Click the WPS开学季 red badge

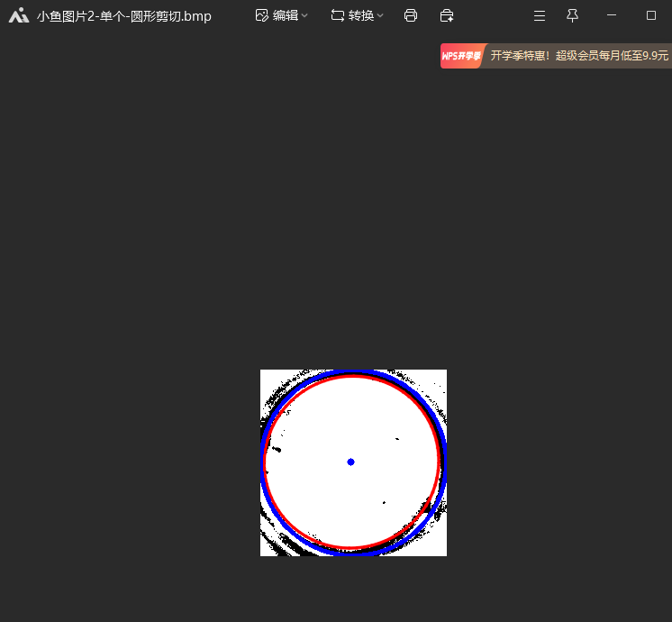(461, 56)
